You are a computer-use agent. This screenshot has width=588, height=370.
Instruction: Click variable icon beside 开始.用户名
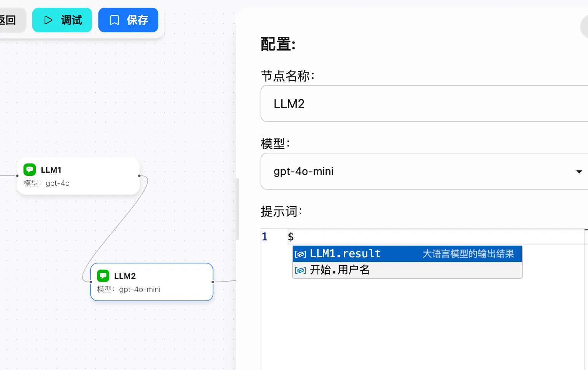[301, 270]
